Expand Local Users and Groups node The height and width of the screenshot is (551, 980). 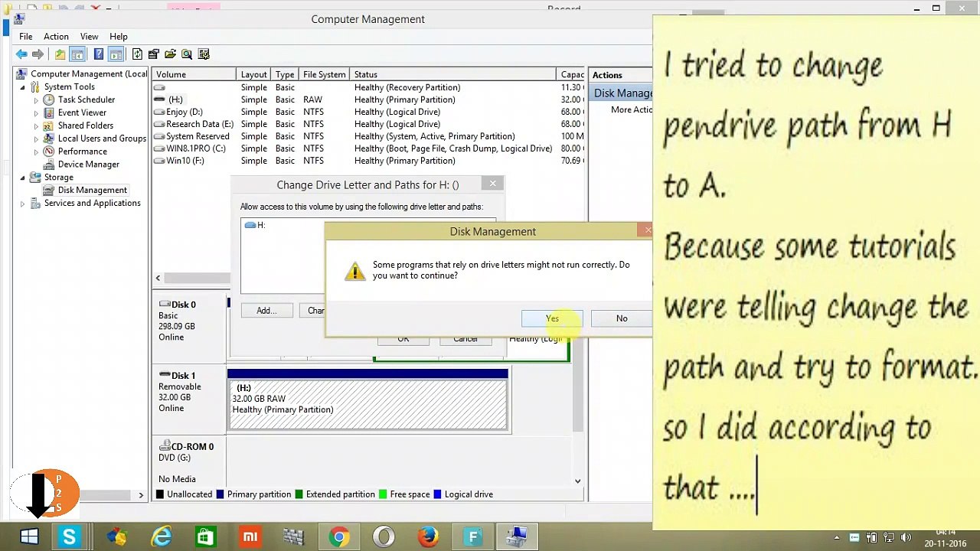[x=36, y=139]
